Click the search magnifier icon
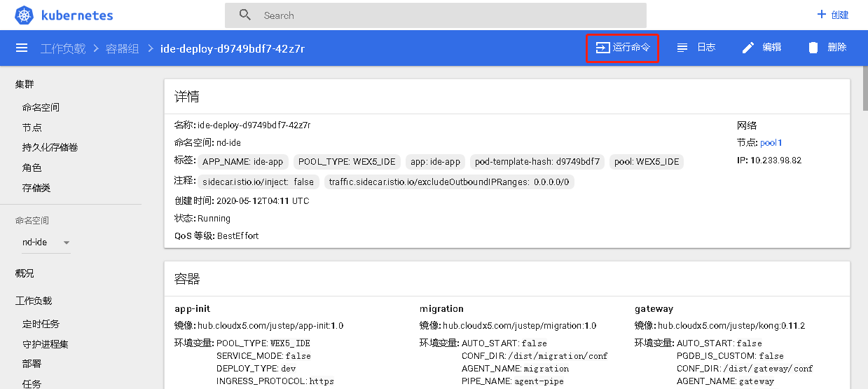Screen dimensions: 868x389 coord(245,15)
